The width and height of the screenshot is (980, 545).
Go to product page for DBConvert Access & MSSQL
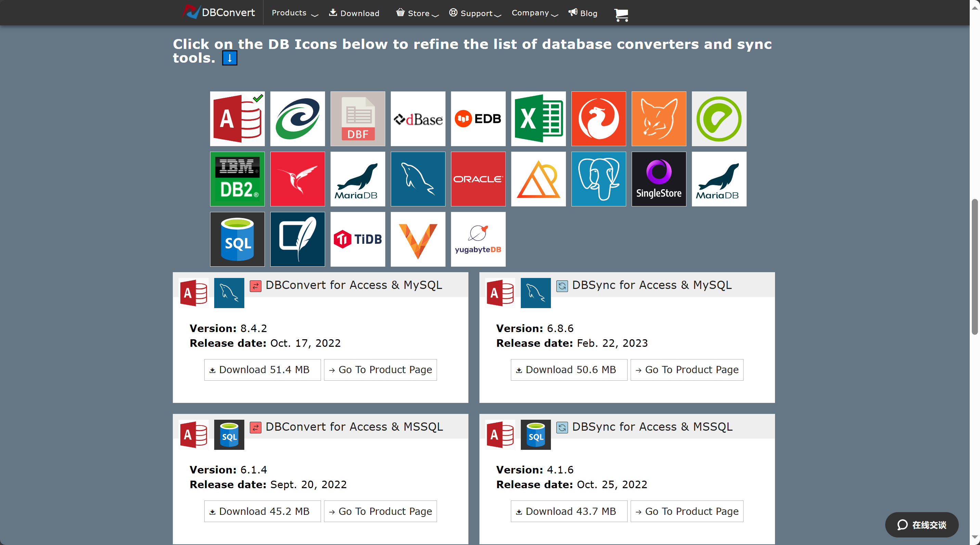[381, 511]
